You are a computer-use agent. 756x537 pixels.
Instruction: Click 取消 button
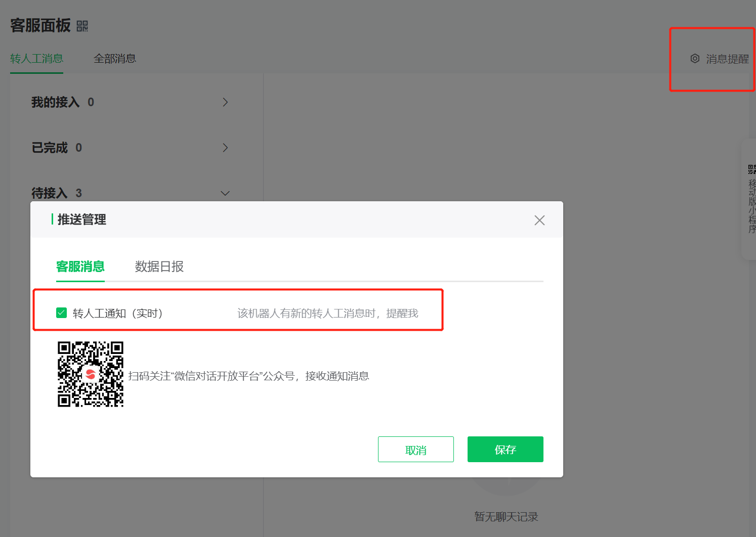click(416, 449)
